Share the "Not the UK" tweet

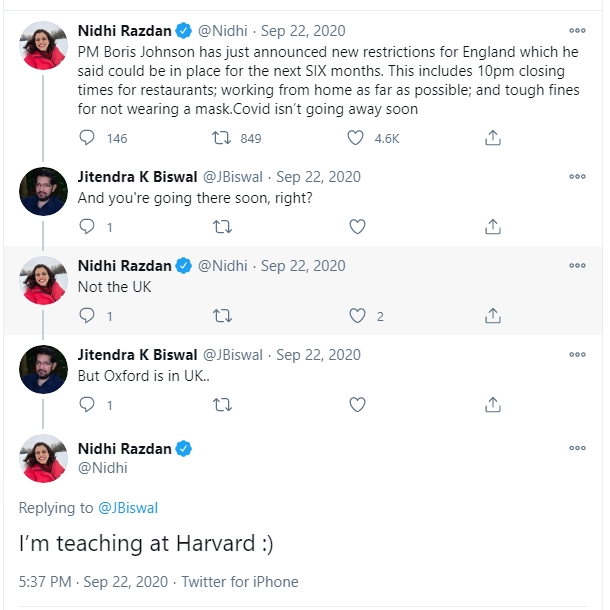492,316
